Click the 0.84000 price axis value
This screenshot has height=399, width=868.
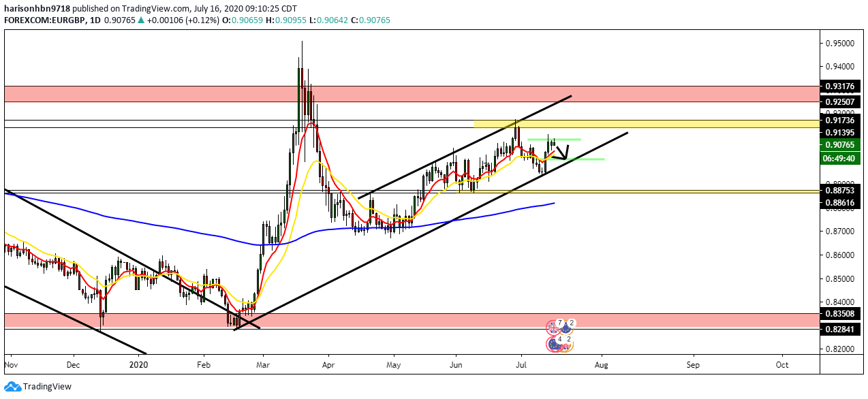pyautogui.click(x=839, y=302)
